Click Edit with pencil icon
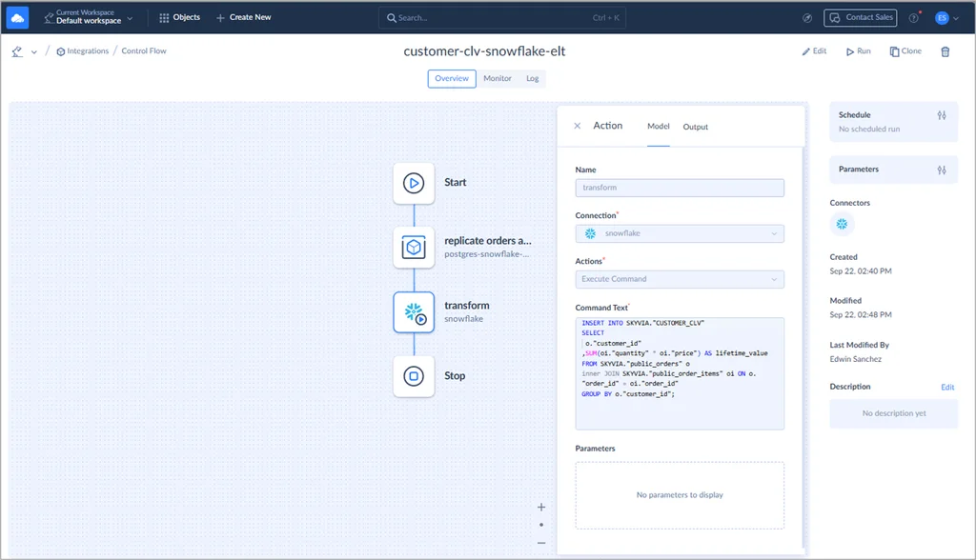Viewport: 976px width, 560px height. [x=814, y=51]
